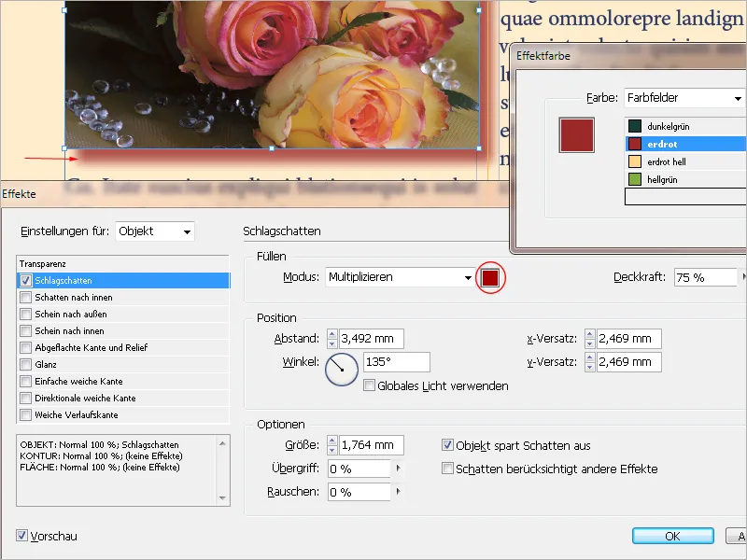747x560 pixels.
Task: Click the Übergriff 0 % field
Action: point(359,469)
